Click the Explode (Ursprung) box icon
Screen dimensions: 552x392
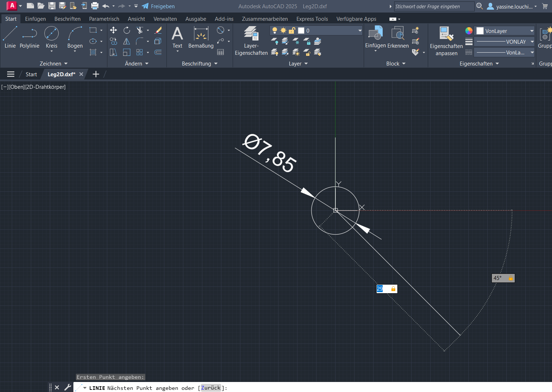click(x=158, y=41)
